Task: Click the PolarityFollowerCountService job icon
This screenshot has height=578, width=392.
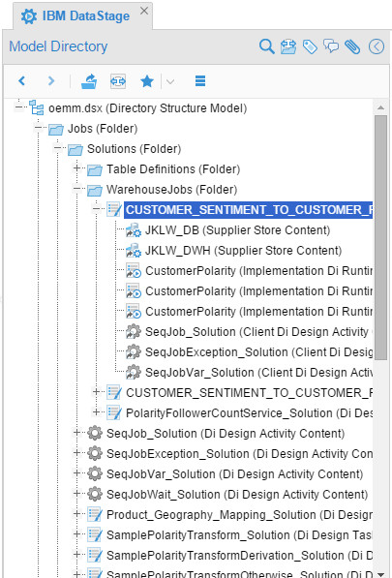Action: [114, 412]
